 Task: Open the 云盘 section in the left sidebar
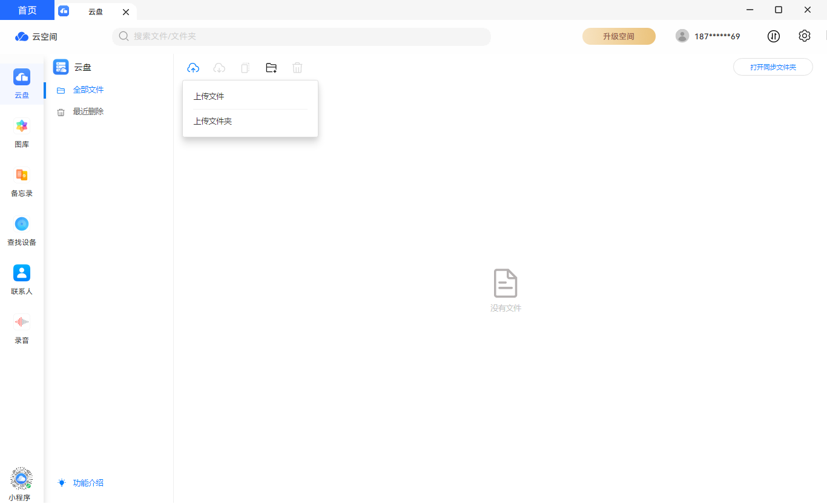(22, 84)
